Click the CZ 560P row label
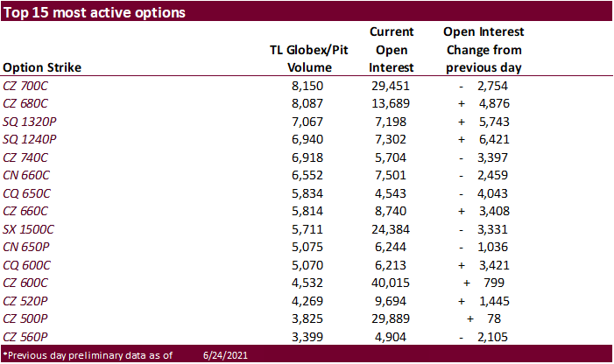Screen dimensions: 614x364 coord(27,335)
